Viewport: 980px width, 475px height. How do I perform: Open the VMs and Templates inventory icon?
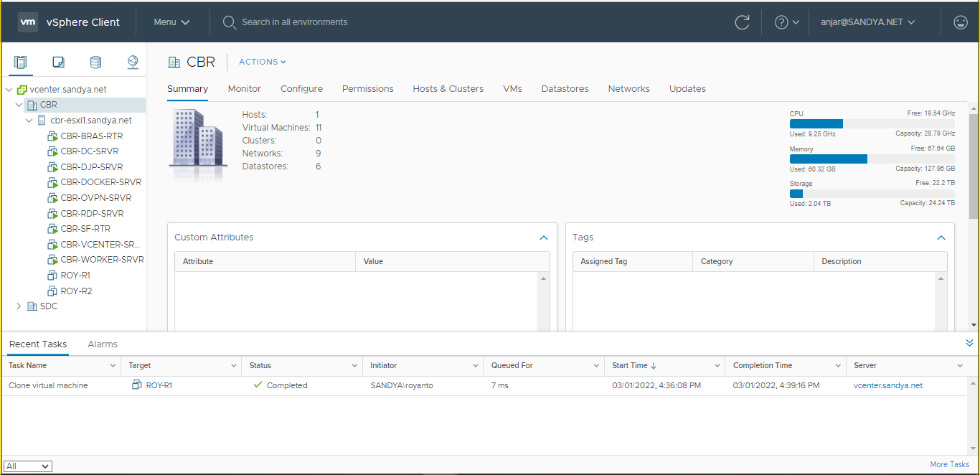[58, 62]
